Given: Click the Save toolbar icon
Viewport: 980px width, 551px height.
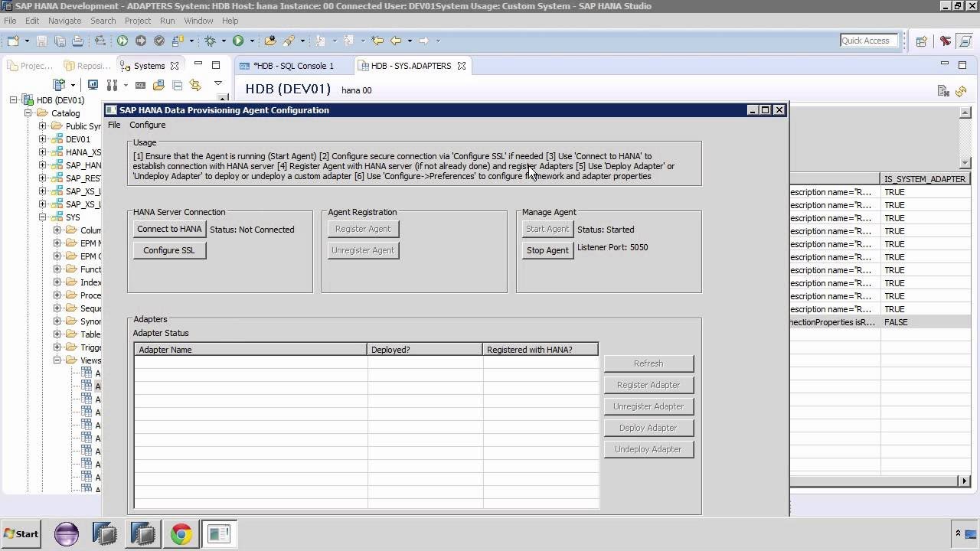Looking at the screenshot, I should pyautogui.click(x=42, y=41).
